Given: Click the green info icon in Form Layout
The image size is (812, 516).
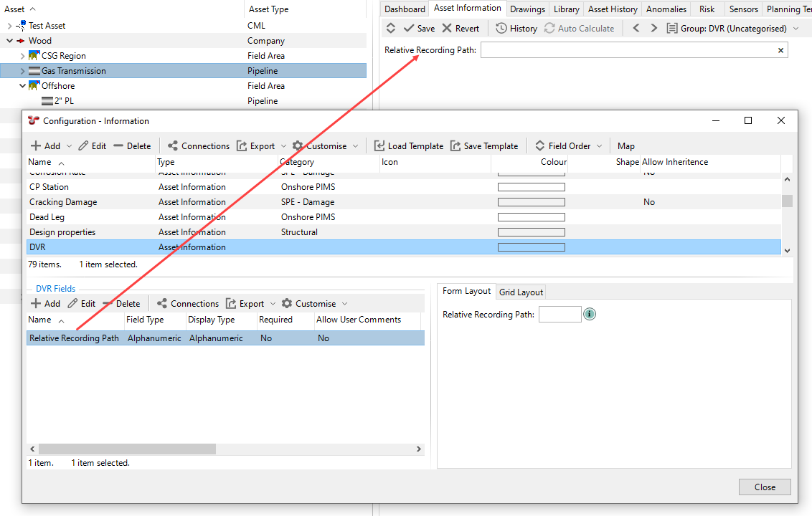Looking at the screenshot, I should tap(590, 314).
